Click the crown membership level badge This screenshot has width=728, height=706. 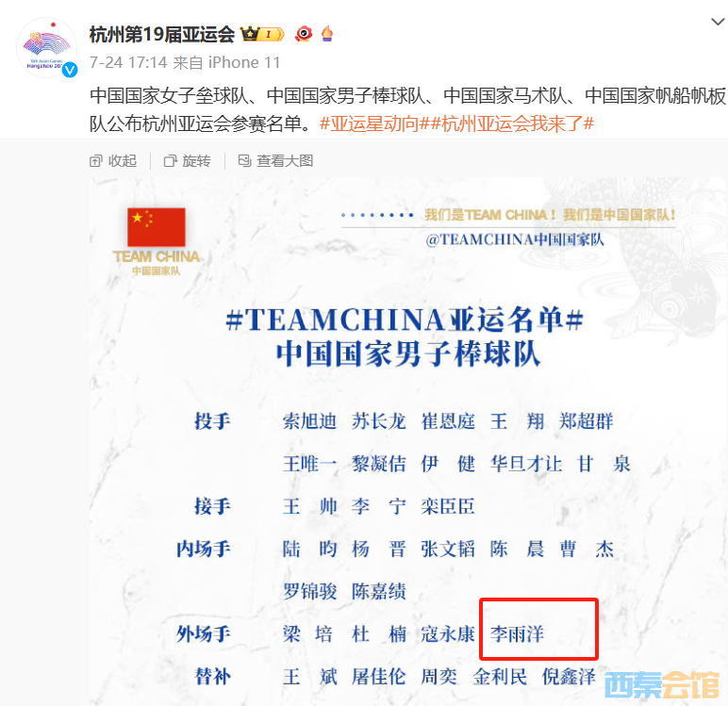click(x=262, y=34)
